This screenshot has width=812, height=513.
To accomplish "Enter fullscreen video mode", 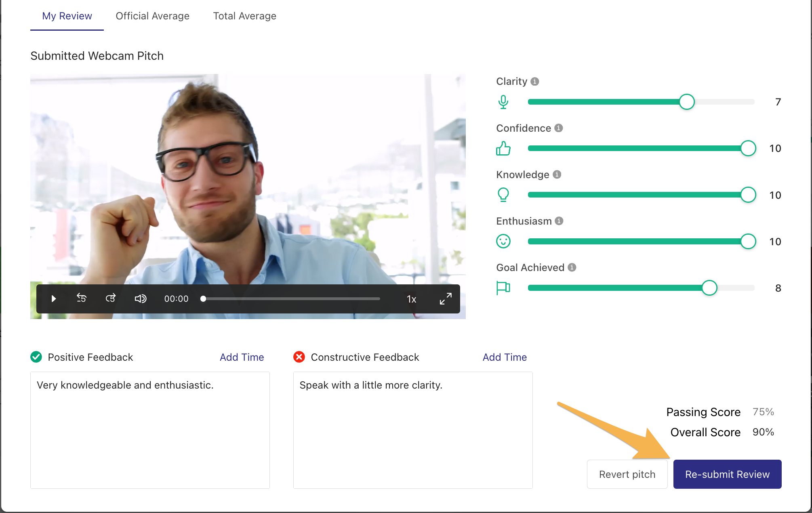I will coord(446,299).
